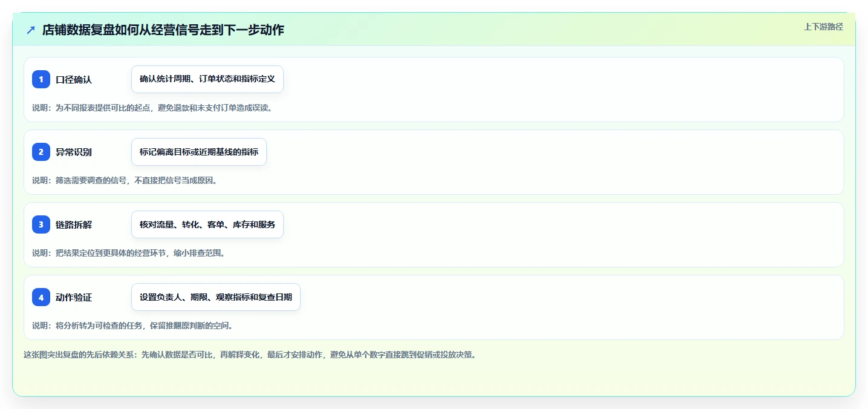The height and width of the screenshot is (409, 868).
Task: Click the 异常识别 step label
Action: 74,152
